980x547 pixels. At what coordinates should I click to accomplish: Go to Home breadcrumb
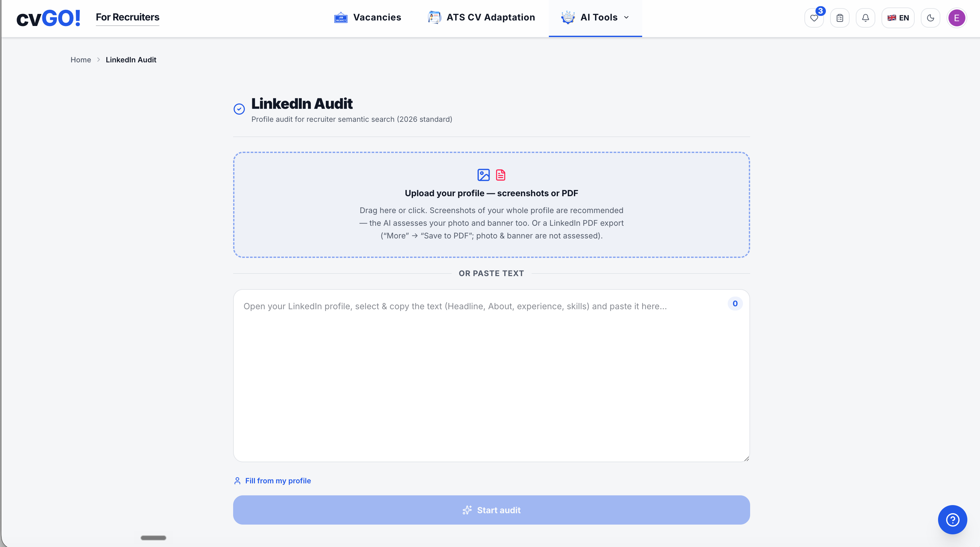81,60
